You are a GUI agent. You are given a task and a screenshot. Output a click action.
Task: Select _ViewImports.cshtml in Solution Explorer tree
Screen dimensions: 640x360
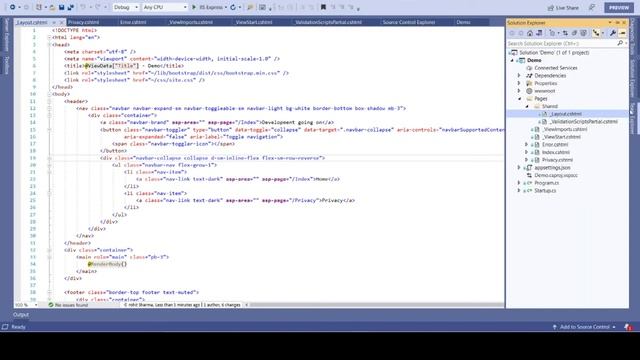click(x=564, y=129)
